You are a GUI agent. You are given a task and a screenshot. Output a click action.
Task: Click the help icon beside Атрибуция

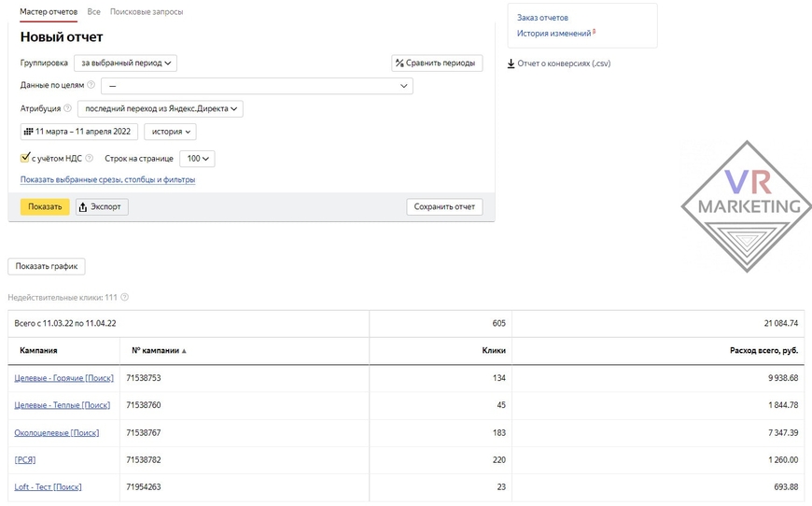pyautogui.click(x=67, y=108)
